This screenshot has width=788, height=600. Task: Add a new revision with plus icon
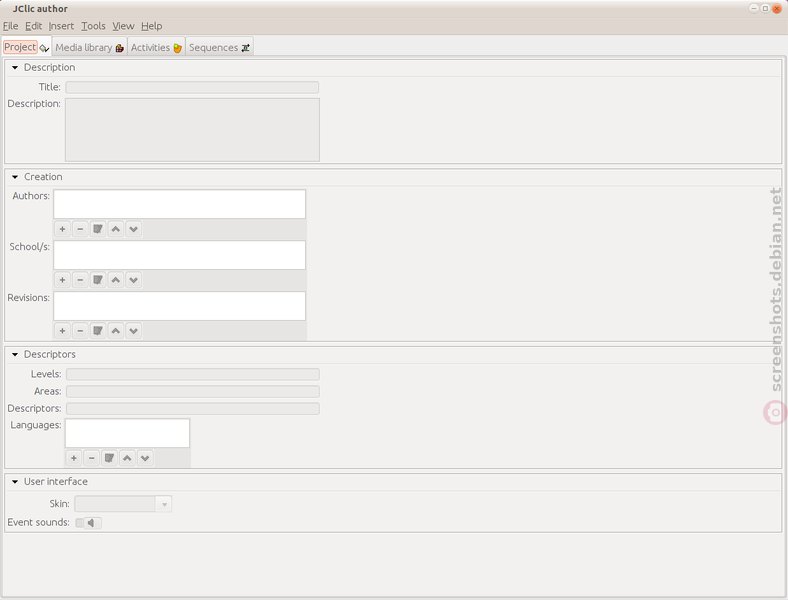click(x=62, y=331)
